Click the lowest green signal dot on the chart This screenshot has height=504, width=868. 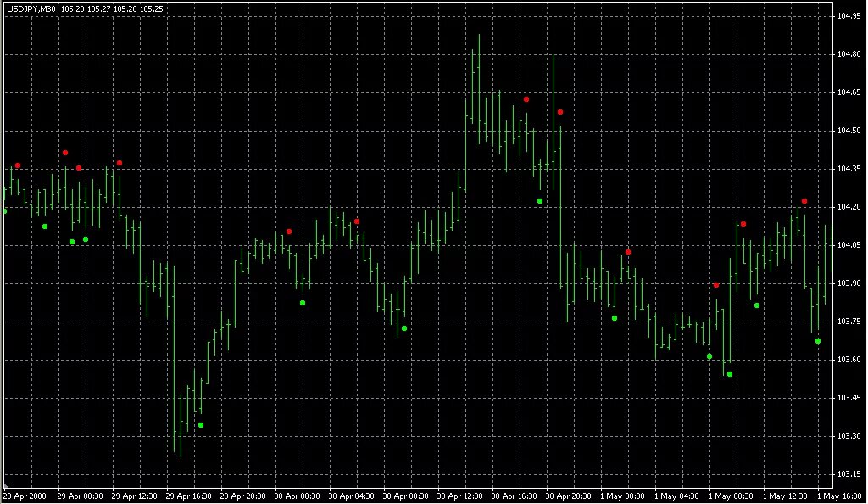pos(201,425)
